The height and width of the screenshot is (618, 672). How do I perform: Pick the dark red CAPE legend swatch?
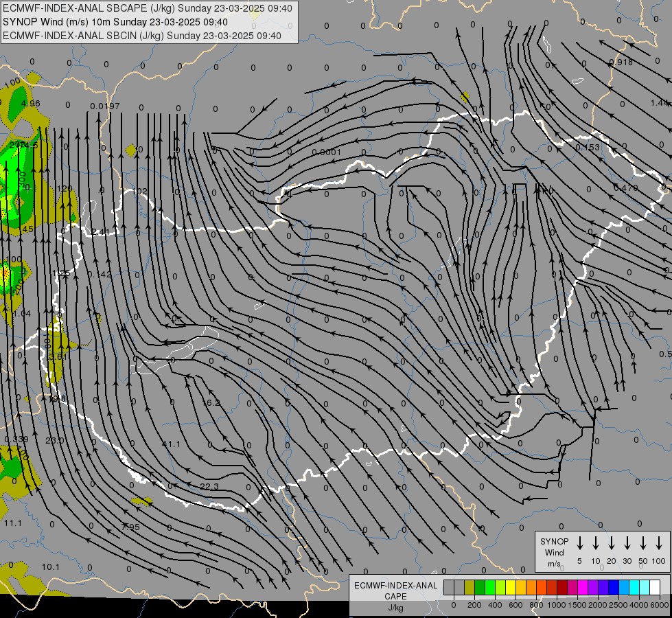[x=562, y=587]
